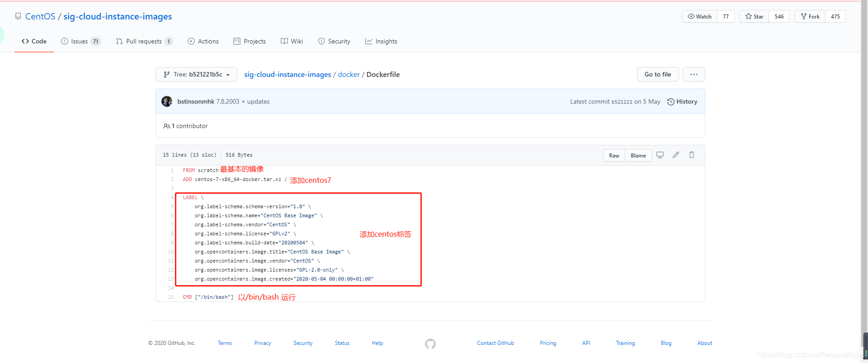The image size is (868, 363).
Task: Click bstinsonmhk's avatar image
Action: click(167, 101)
